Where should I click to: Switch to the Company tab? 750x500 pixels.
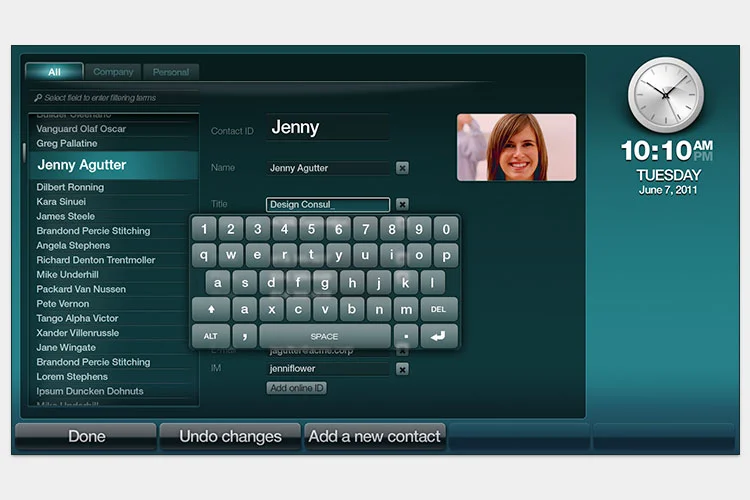113,72
